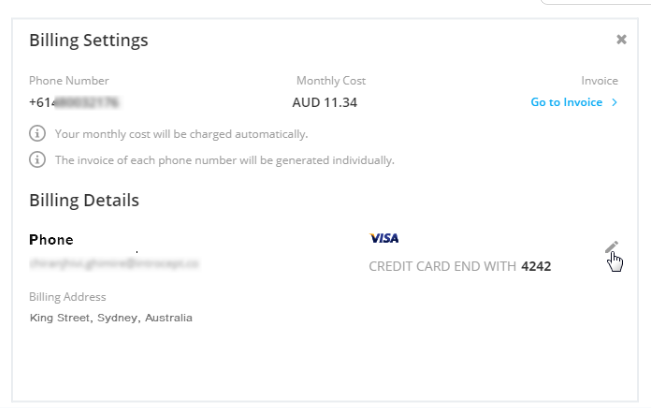
Task: Click the Billing Settings title
Action: 88,40
